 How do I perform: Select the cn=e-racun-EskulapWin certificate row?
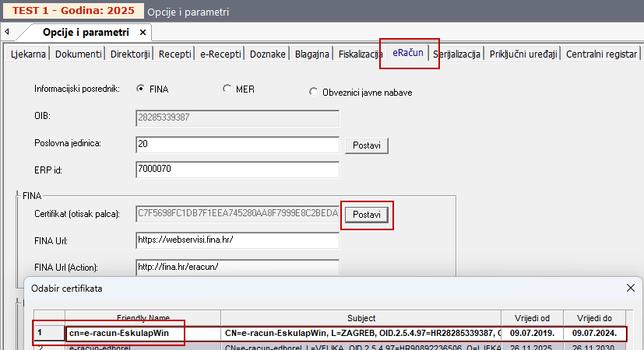point(125,333)
